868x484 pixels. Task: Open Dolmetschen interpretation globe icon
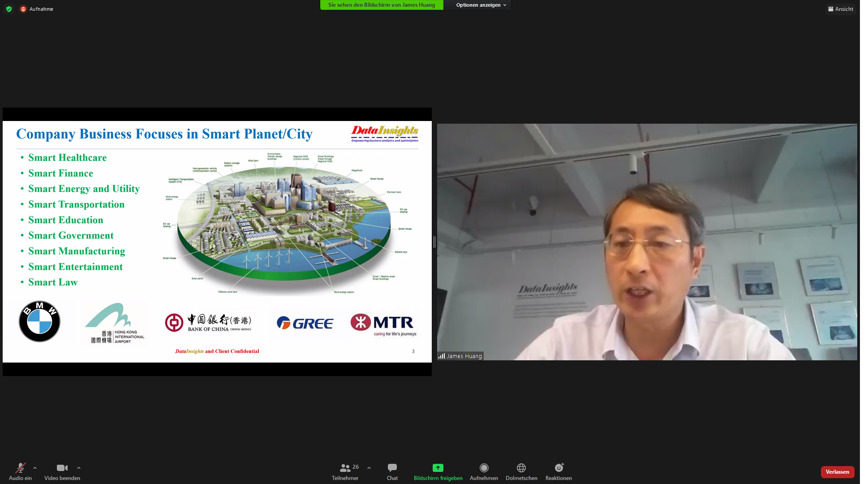tap(521, 468)
